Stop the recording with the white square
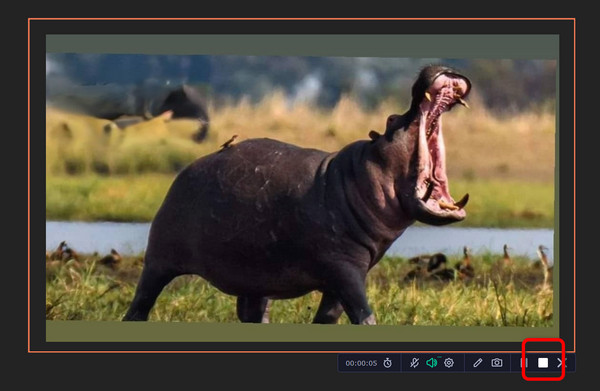This screenshot has width=600, height=391. click(543, 363)
